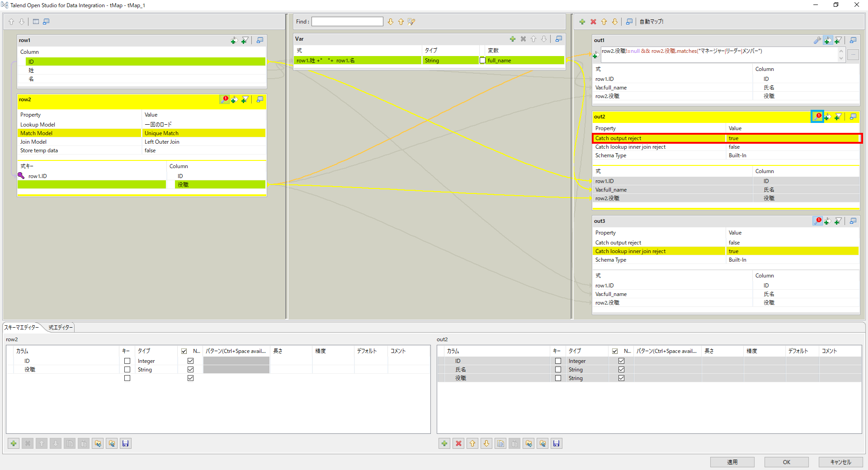Activate the expression filter icon on out1 header
The height and width of the screenshot is (470, 868).
point(838,40)
